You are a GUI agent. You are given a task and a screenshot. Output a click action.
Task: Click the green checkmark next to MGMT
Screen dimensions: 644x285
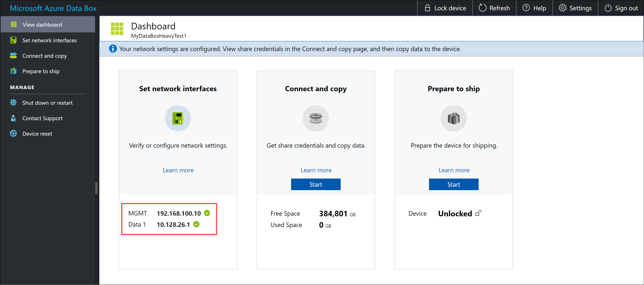click(x=209, y=213)
